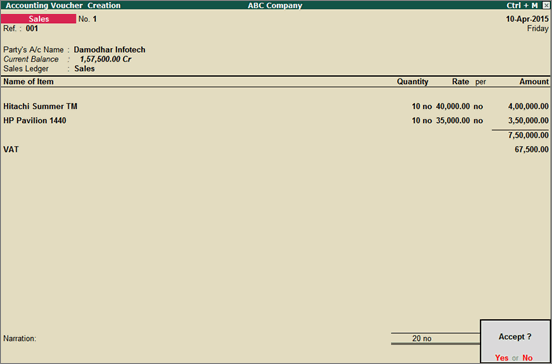Viewport: 552px width, 364px height.
Task: Click the Accounting Voucher Creation title
Action: [63, 6]
